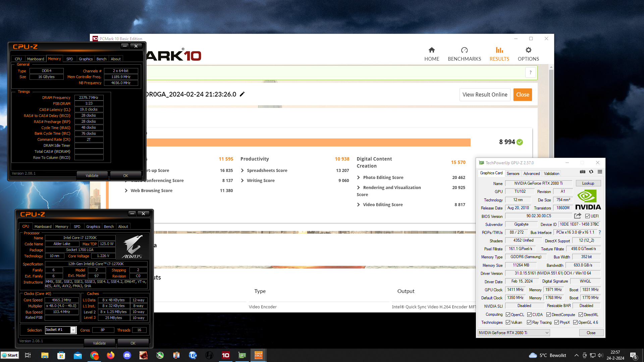
Task: Click the AORUS logo in CPU-Z CPU tab
Action: 132,247
